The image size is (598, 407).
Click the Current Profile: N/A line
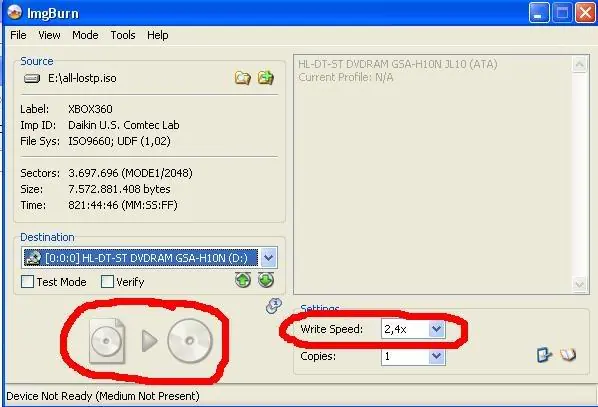pos(346,77)
